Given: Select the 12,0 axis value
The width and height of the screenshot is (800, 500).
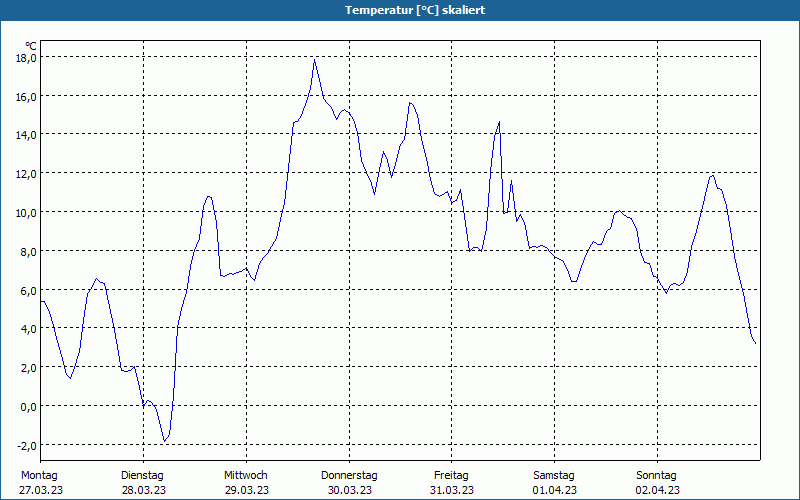Looking at the screenshot, I should 26,173.
